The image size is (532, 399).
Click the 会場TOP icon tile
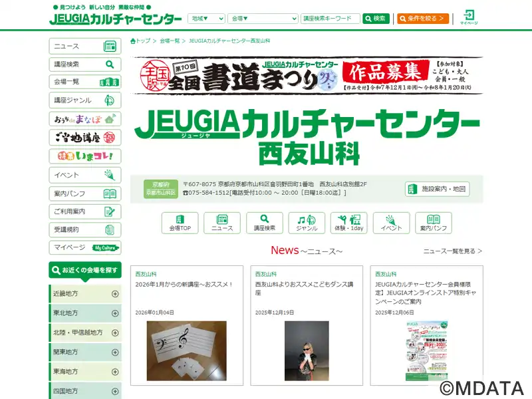point(180,223)
